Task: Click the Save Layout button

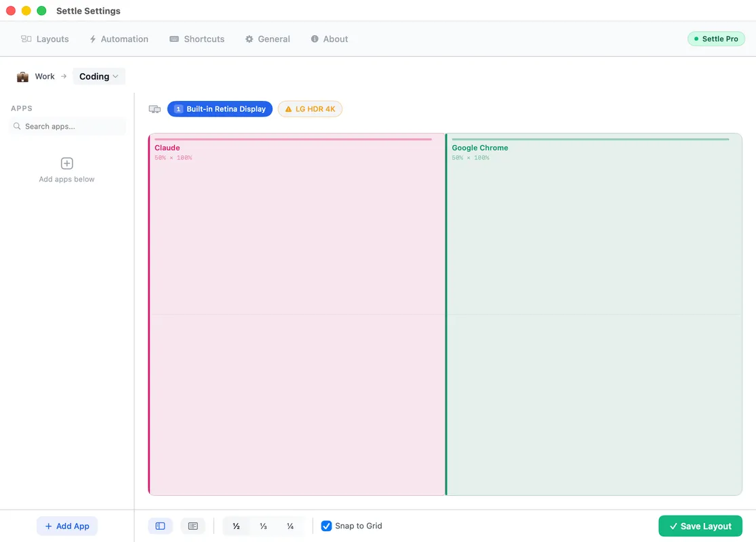Action: coord(700,526)
